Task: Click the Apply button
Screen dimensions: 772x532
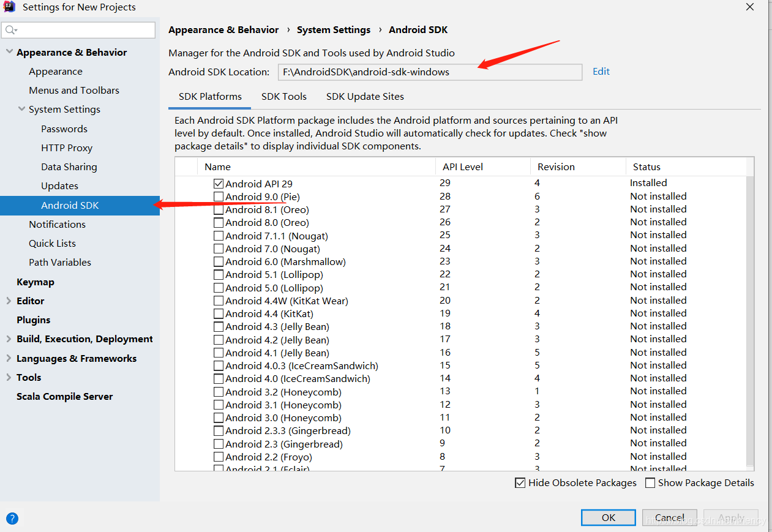Action: pyautogui.click(x=731, y=517)
